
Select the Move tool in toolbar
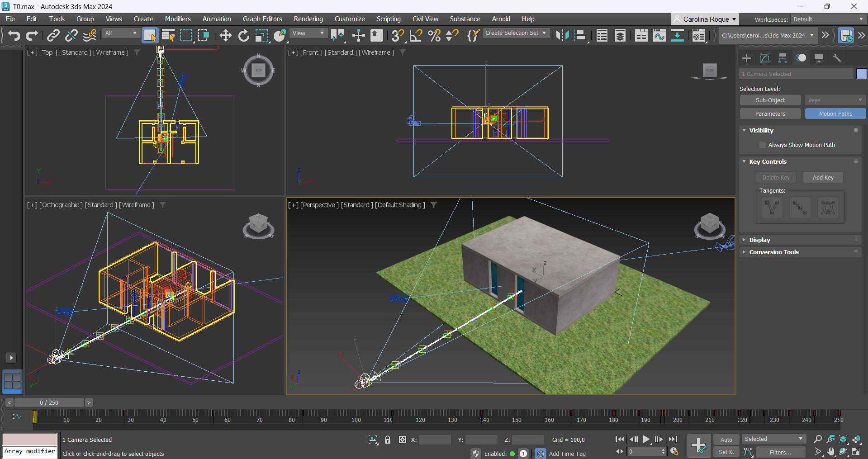[225, 35]
